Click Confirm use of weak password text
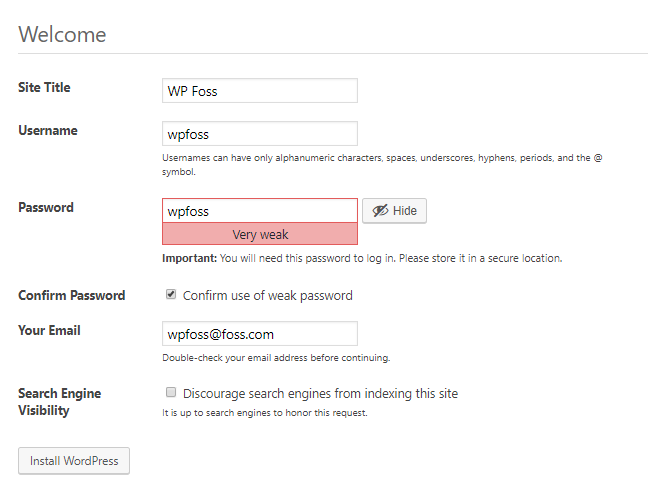 pos(268,295)
